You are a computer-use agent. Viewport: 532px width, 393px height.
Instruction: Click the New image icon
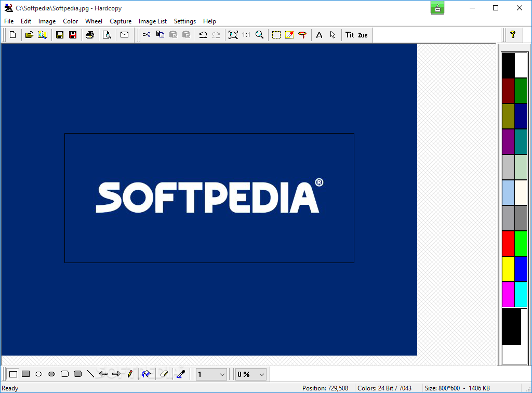coord(13,35)
